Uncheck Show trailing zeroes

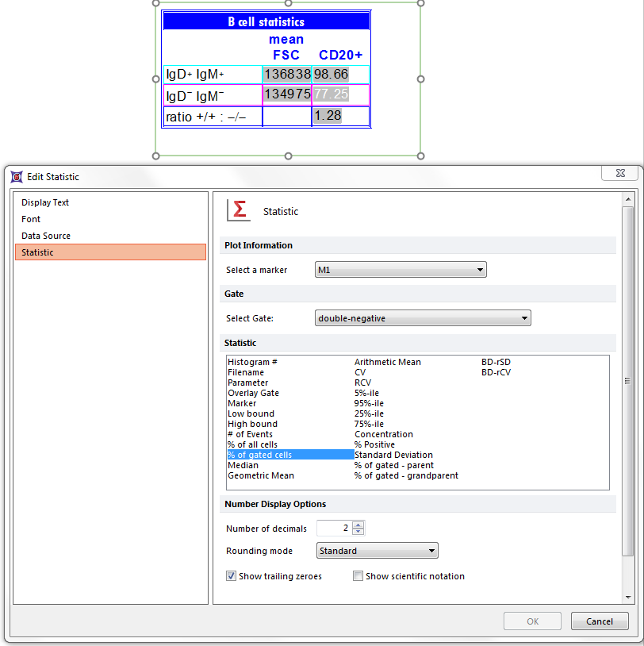(x=232, y=576)
